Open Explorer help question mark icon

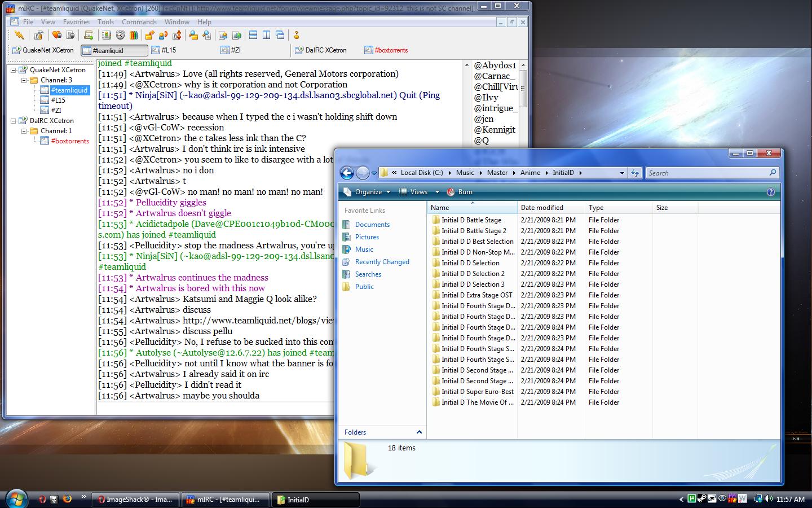[771, 192]
